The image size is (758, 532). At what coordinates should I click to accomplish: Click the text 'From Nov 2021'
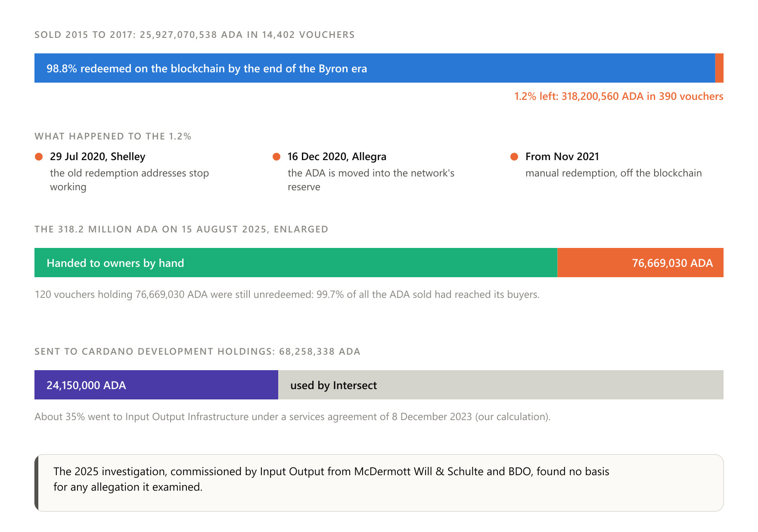pyautogui.click(x=562, y=157)
